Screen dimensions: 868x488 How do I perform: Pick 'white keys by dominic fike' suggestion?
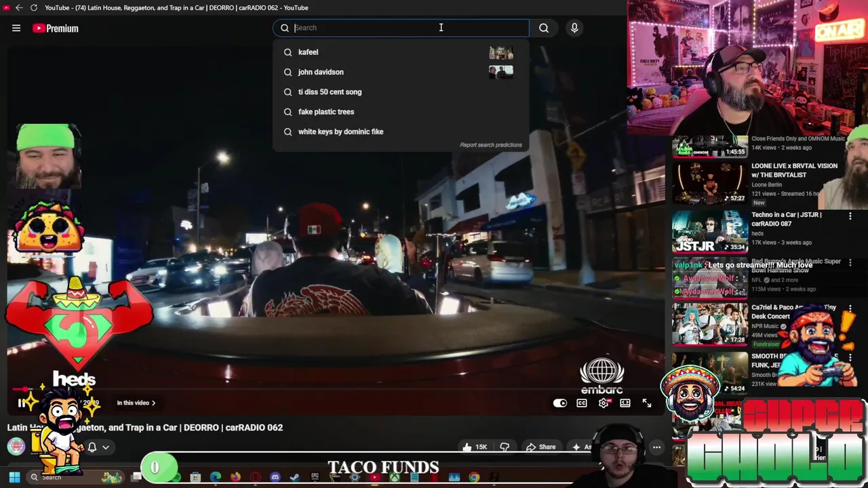(x=340, y=131)
